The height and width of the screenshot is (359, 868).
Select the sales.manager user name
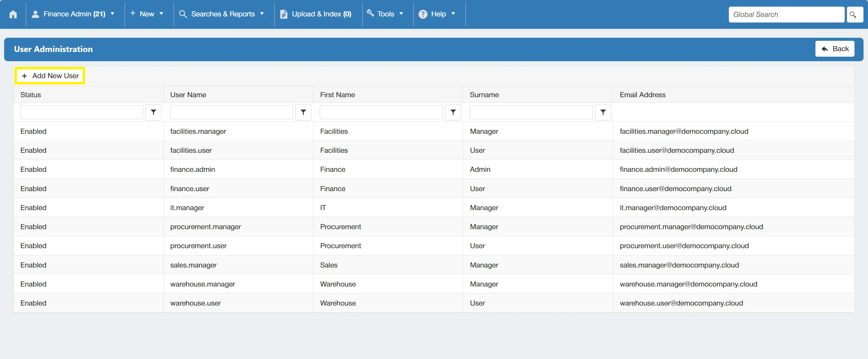tap(193, 265)
